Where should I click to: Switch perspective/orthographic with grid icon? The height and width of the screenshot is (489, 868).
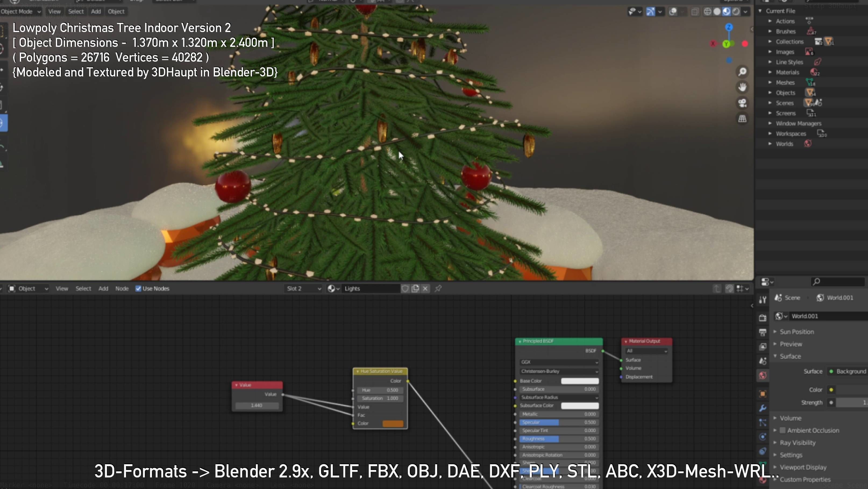pyautogui.click(x=742, y=119)
